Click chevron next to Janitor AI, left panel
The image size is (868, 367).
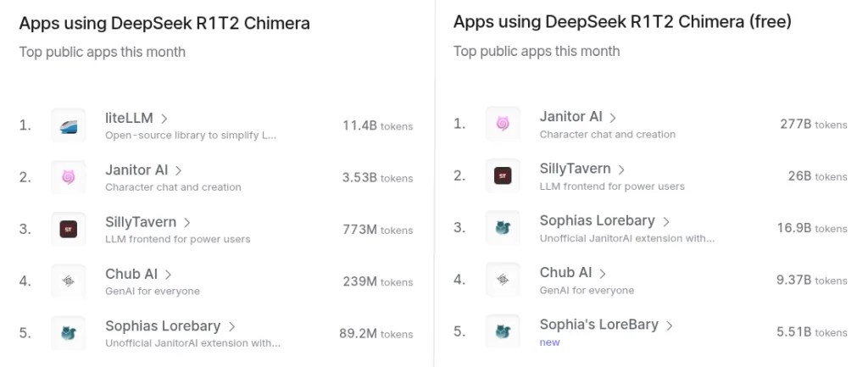(178, 170)
